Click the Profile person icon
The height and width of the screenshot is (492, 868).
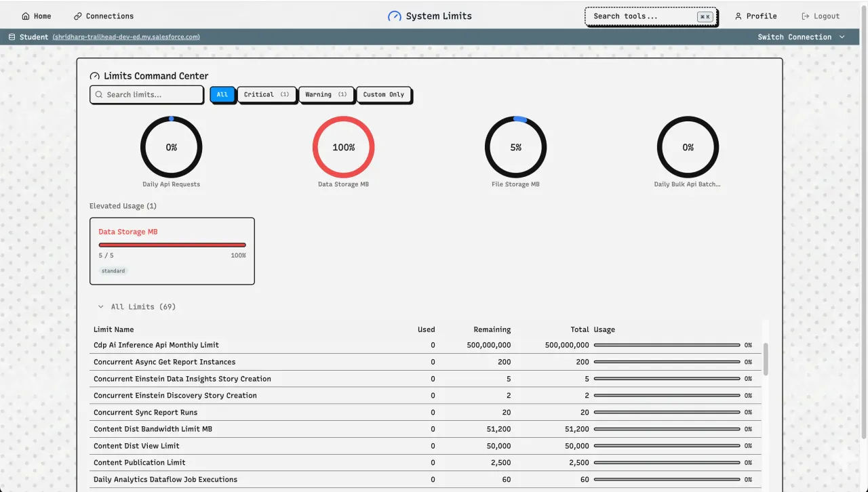tap(738, 16)
